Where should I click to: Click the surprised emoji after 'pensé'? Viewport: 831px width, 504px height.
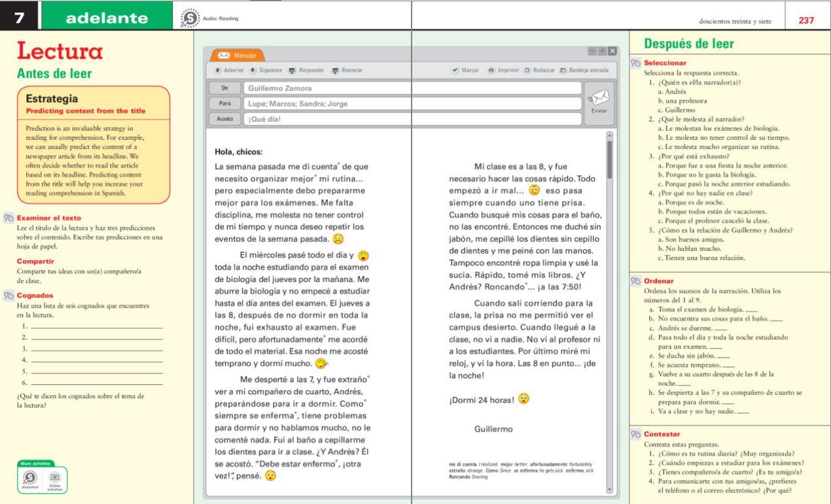tap(270, 477)
